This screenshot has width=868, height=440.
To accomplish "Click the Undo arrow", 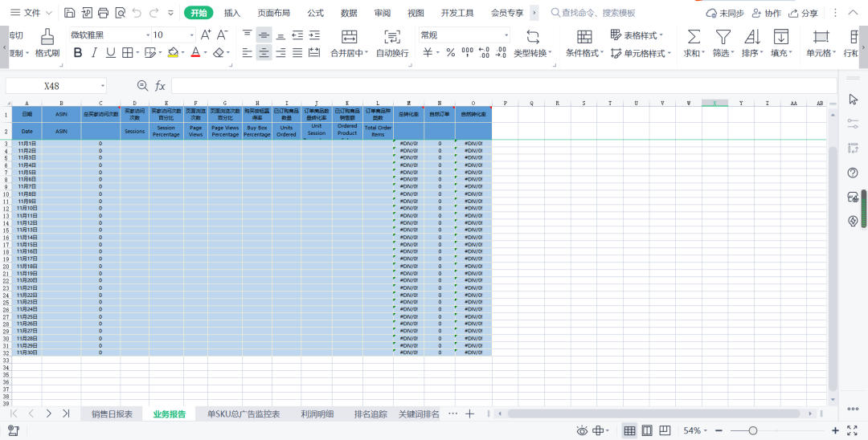I will [137, 13].
